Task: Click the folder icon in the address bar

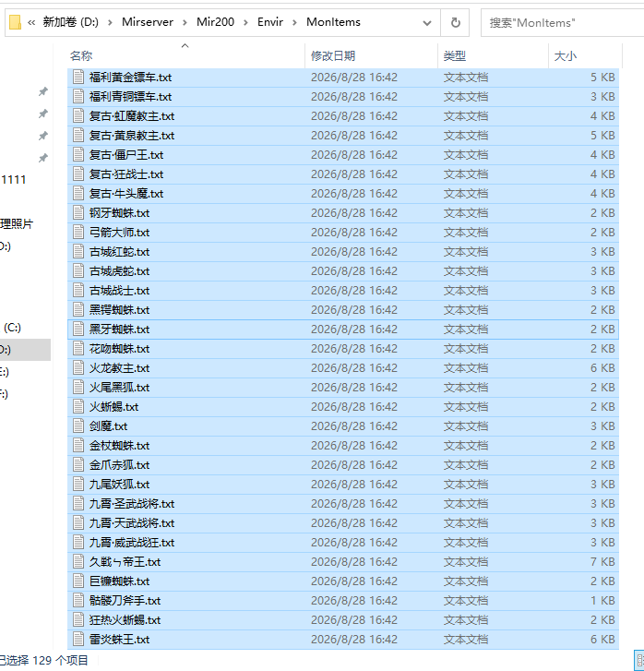Action: click(16, 22)
